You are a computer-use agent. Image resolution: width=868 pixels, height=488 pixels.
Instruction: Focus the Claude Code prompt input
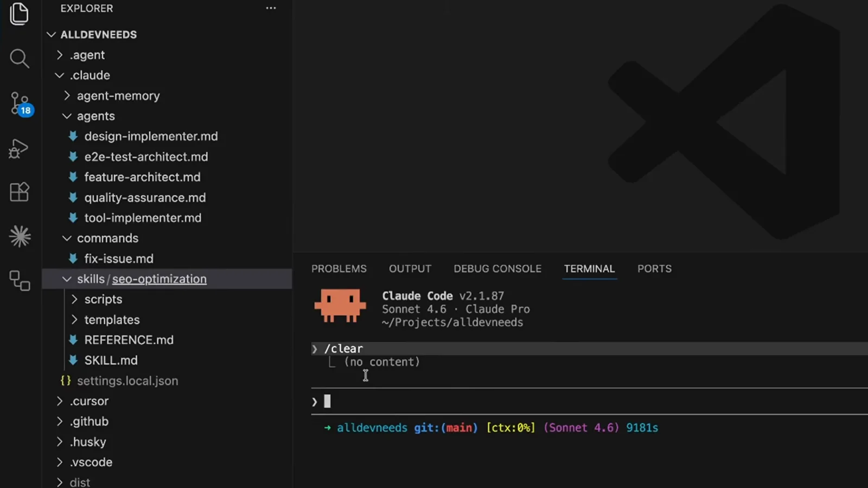(x=589, y=401)
